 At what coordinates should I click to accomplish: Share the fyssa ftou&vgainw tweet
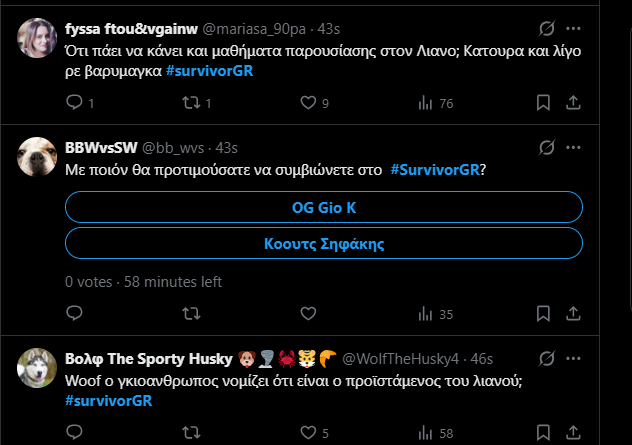point(574,102)
